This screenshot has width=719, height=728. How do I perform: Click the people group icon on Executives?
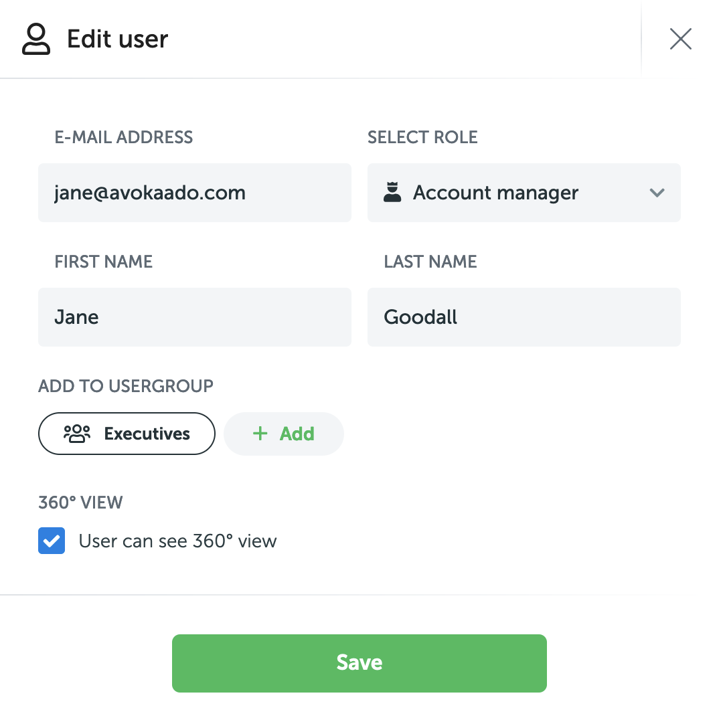click(77, 434)
